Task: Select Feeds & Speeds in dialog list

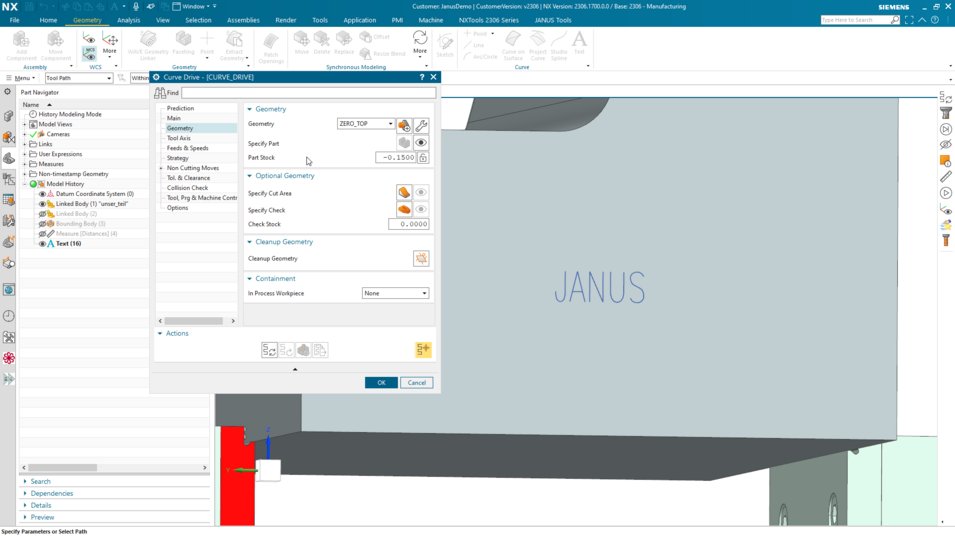Action: coord(188,148)
